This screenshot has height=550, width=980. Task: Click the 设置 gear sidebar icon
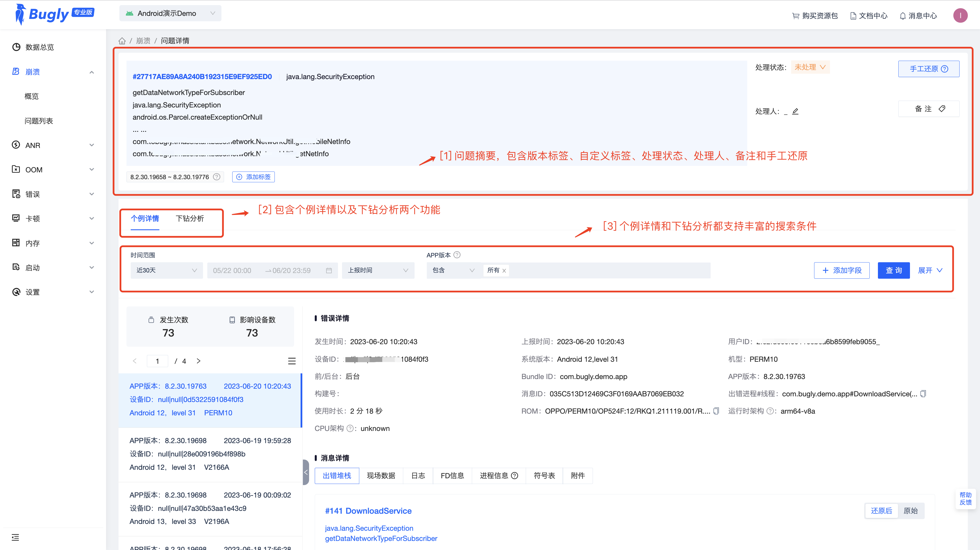(16, 292)
